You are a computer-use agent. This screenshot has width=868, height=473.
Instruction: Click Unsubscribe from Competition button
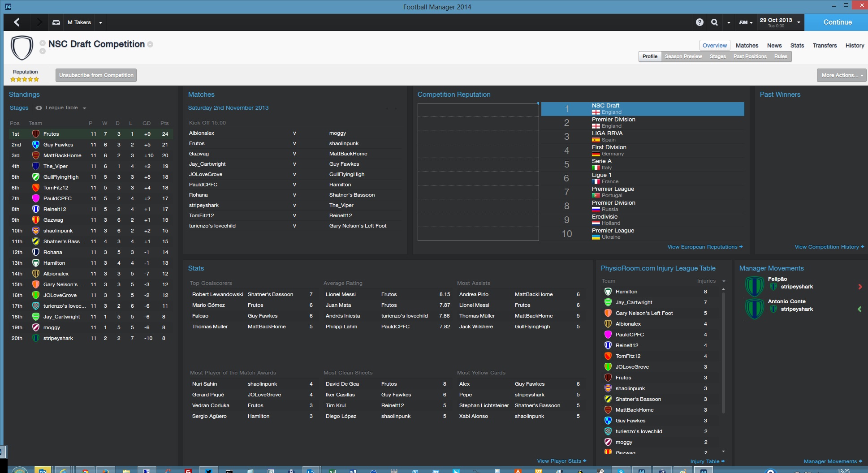tap(96, 75)
